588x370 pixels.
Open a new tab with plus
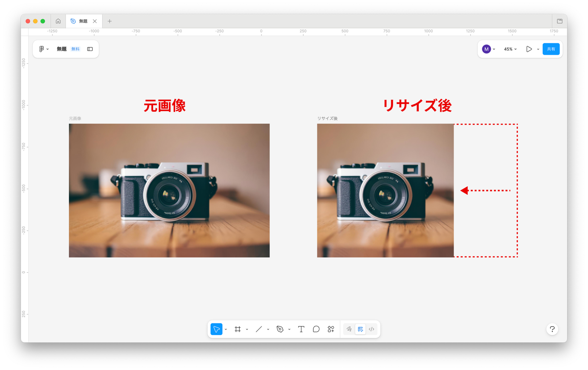[x=110, y=21]
